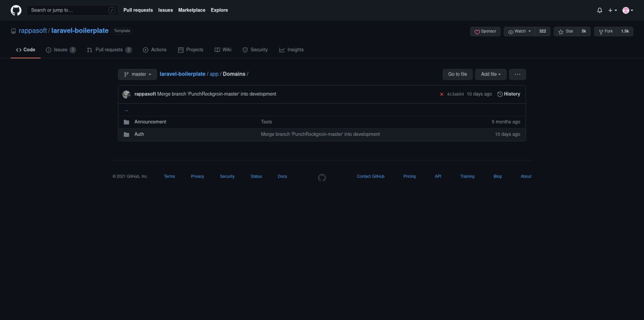Screen dimensions: 644x320
Task: Open the master branch selector
Action: 137,74
